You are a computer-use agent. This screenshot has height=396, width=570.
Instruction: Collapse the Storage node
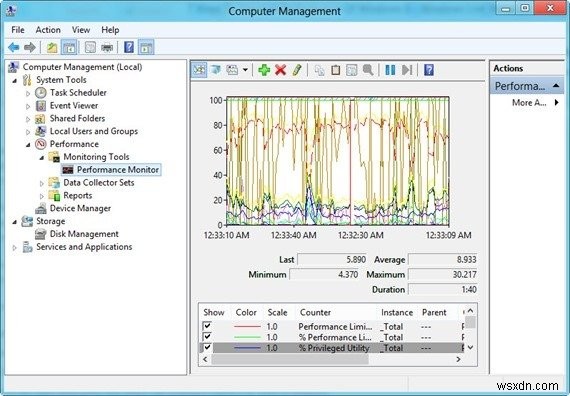point(15,222)
